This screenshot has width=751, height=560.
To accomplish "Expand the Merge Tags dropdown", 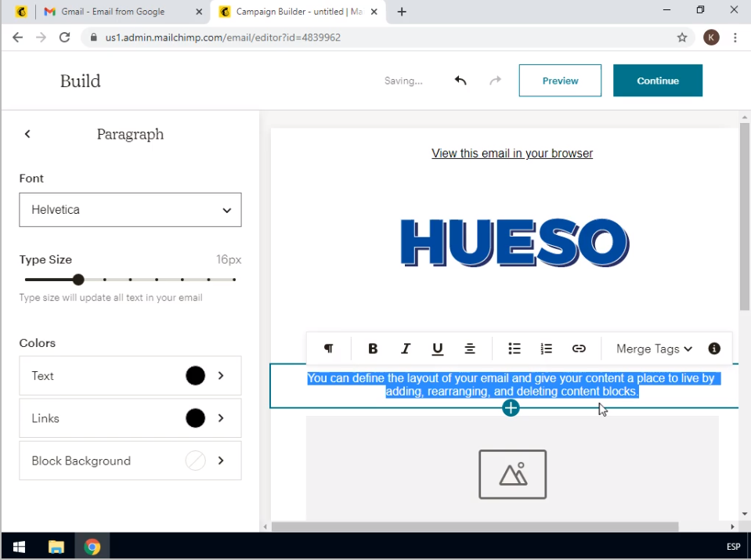I will pos(654,349).
